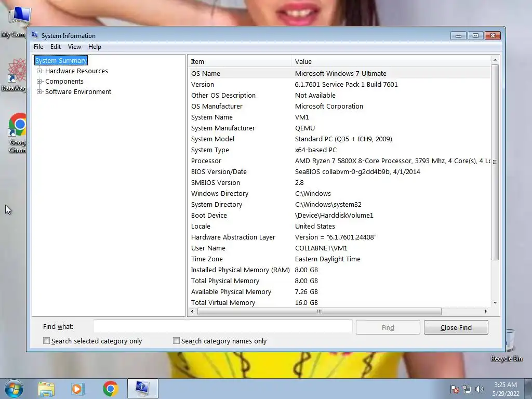532x399 pixels.
Task: Select the Google Chrome desktop shortcut
Action: click(17, 133)
